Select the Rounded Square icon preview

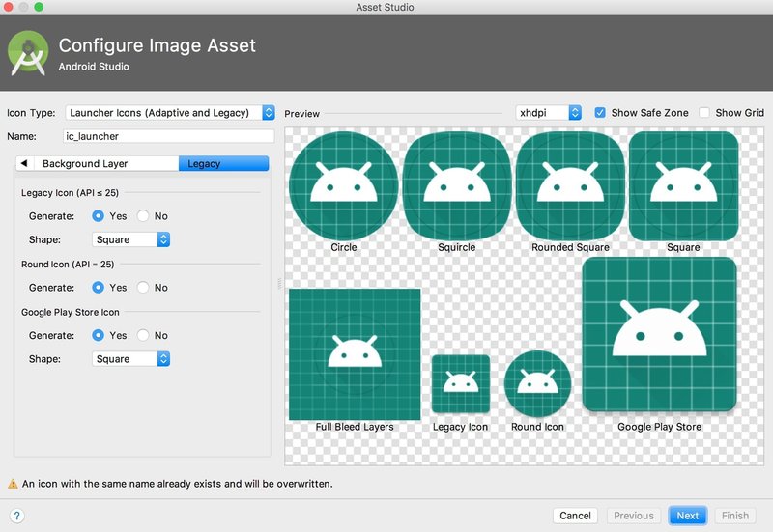pyautogui.click(x=570, y=185)
